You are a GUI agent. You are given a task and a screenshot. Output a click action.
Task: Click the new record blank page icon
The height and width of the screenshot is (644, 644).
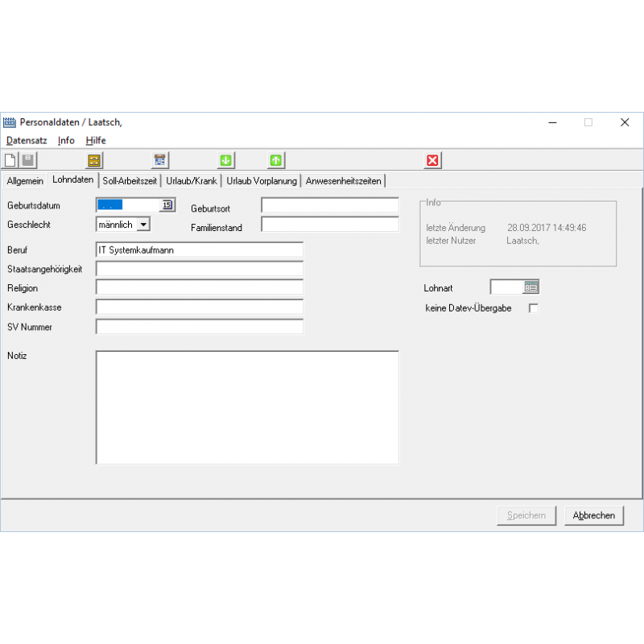point(10,160)
